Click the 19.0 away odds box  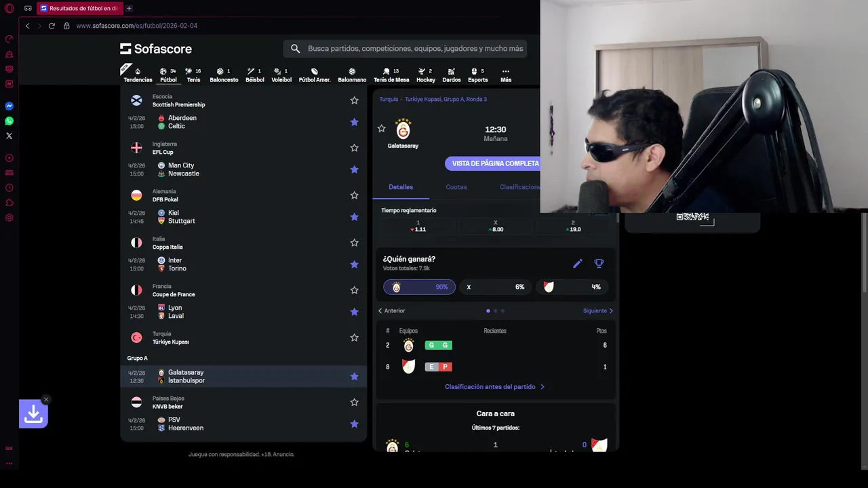click(x=573, y=226)
